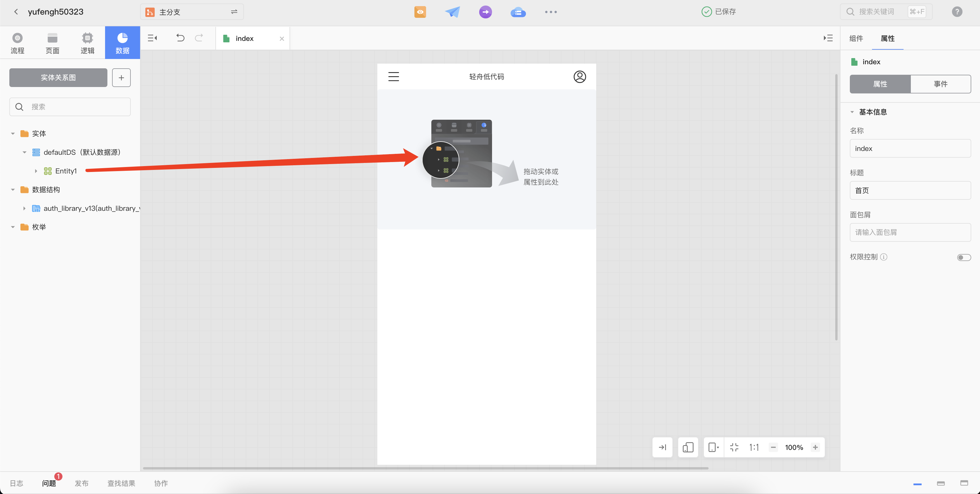Select the 数据 sidebar tab

pos(123,43)
